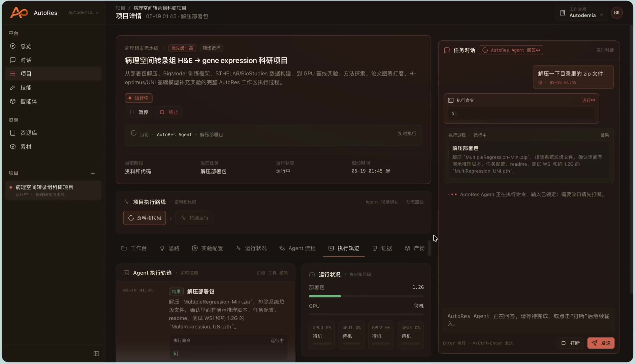The width and height of the screenshot is (635, 364).
Task: Switch to the 工作台 tab
Action: click(134, 248)
